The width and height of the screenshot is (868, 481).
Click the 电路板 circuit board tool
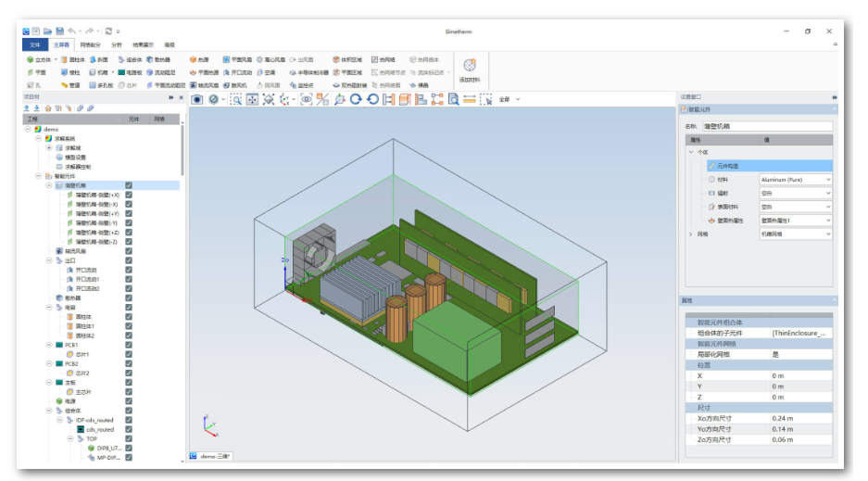pos(130,71)
